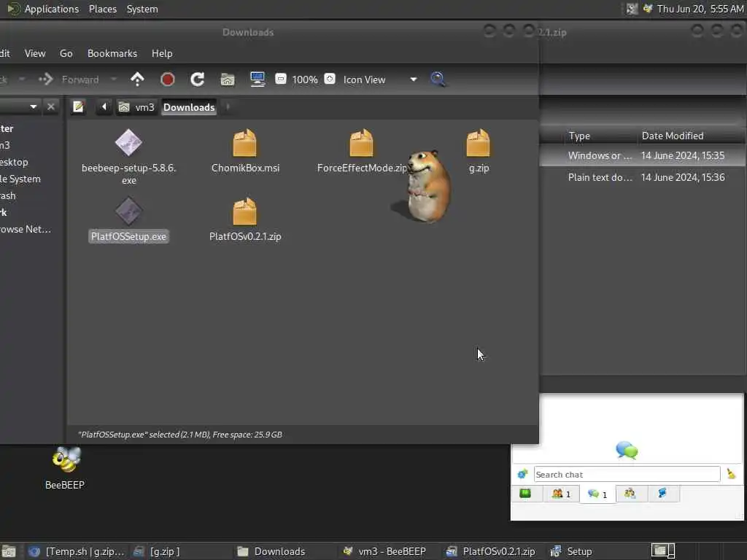Stop loading with the red stop icon
The width and height of the screenshot is (747, 560).
[x=167, y=79]
